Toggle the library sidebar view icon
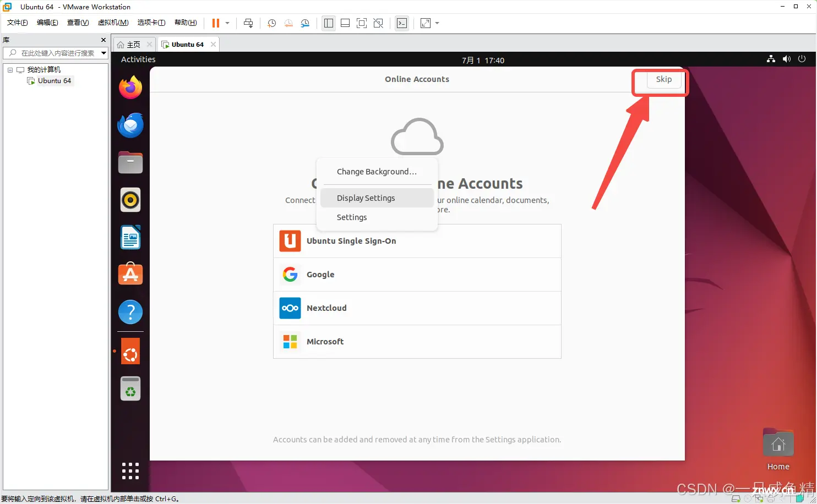The image size is (817, 504). 329,23
